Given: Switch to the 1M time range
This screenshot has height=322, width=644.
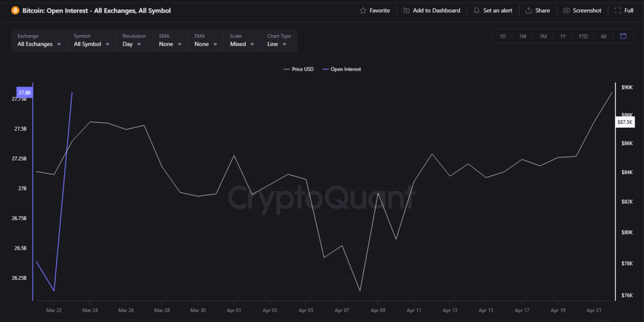Looking at the screenshot, I should click(543, 36).
